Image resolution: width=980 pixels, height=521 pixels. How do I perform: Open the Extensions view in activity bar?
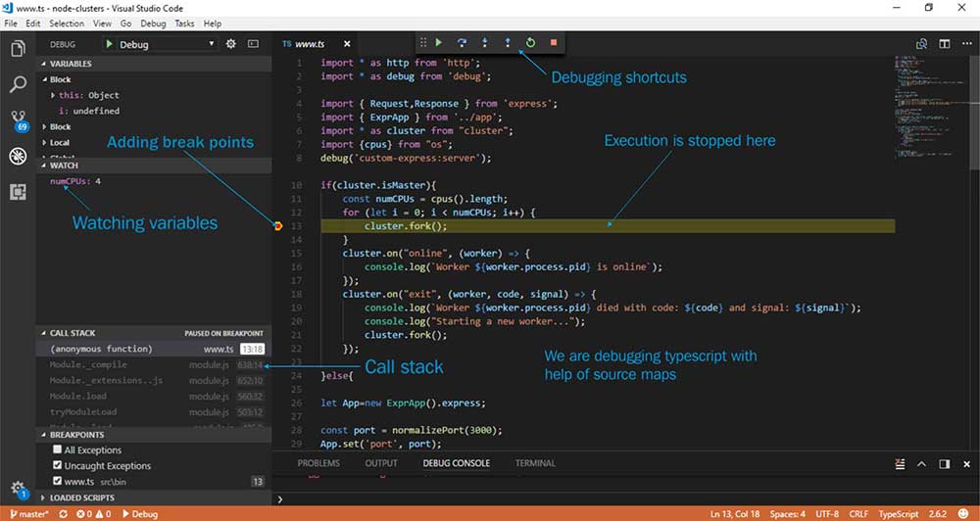tap(18, 192)
